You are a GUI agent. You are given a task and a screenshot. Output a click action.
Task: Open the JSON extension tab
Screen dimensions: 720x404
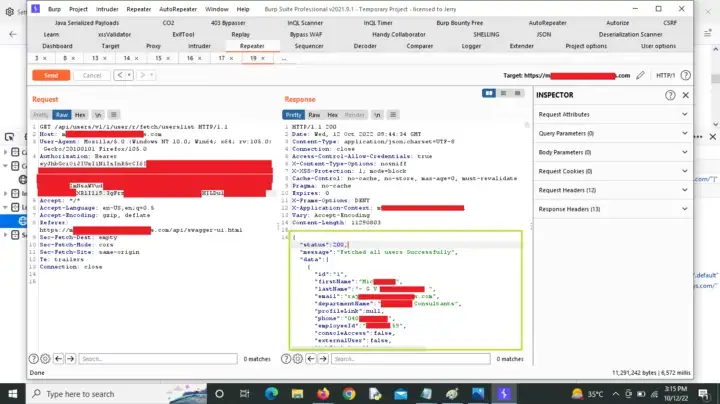544,34
